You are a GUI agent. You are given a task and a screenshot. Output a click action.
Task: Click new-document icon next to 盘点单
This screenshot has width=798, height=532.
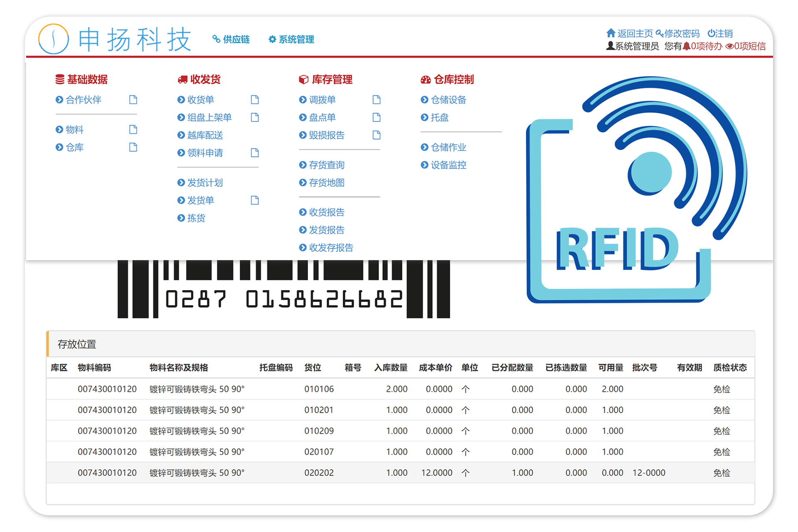pyautogui.click(x=377, y=118)
